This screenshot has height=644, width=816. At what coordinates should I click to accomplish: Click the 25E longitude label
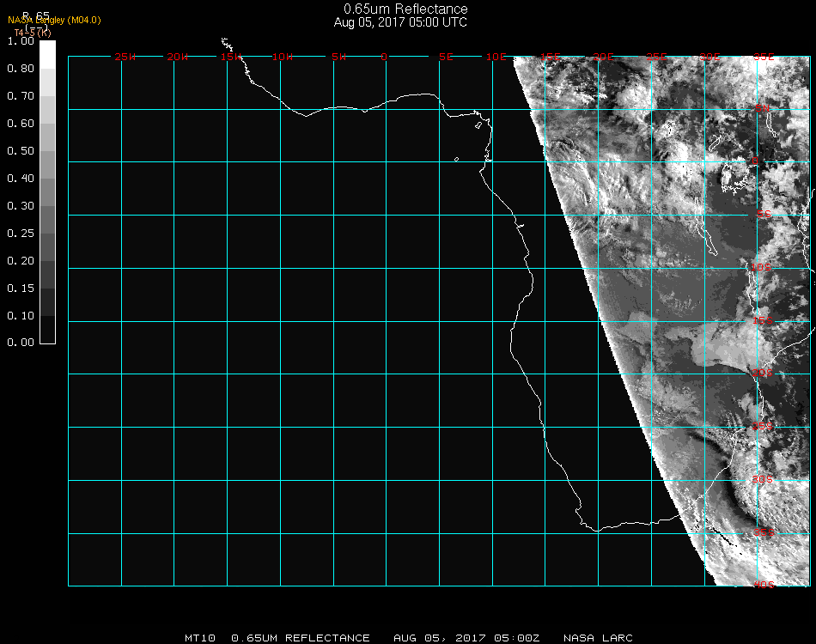(x=657, y=58)
